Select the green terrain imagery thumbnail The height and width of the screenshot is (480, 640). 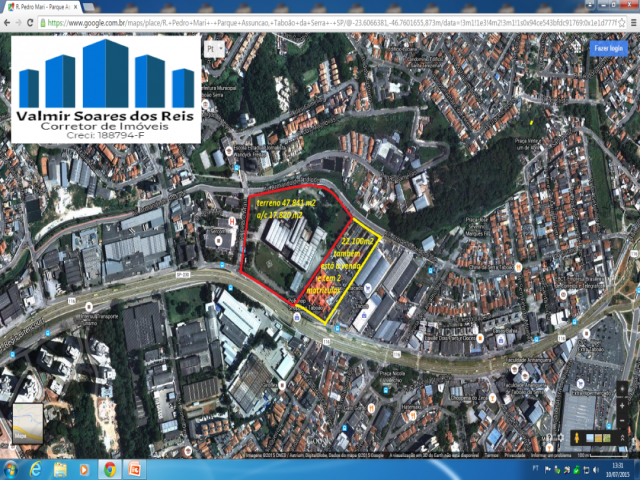click(607, 438)
